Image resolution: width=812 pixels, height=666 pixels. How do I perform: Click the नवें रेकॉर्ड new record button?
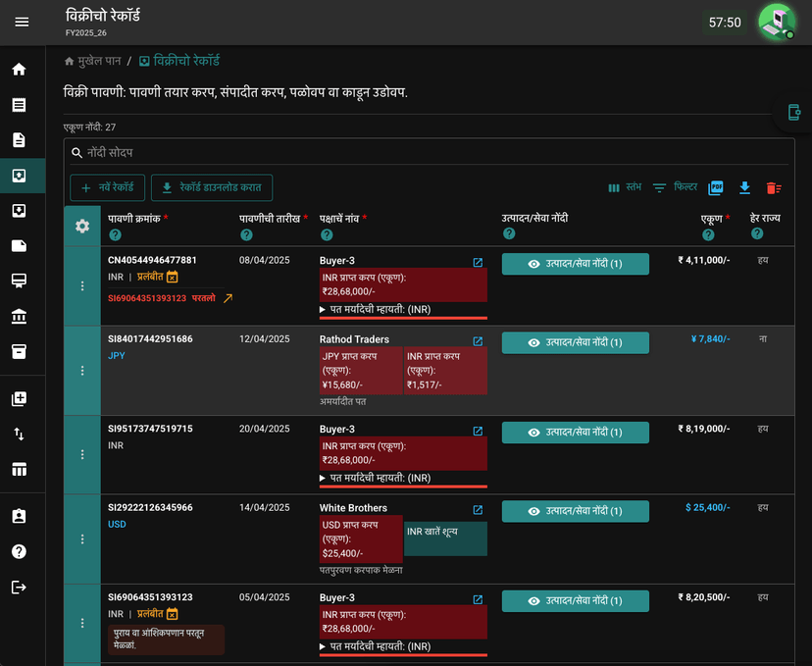click(x=107, y=187)
